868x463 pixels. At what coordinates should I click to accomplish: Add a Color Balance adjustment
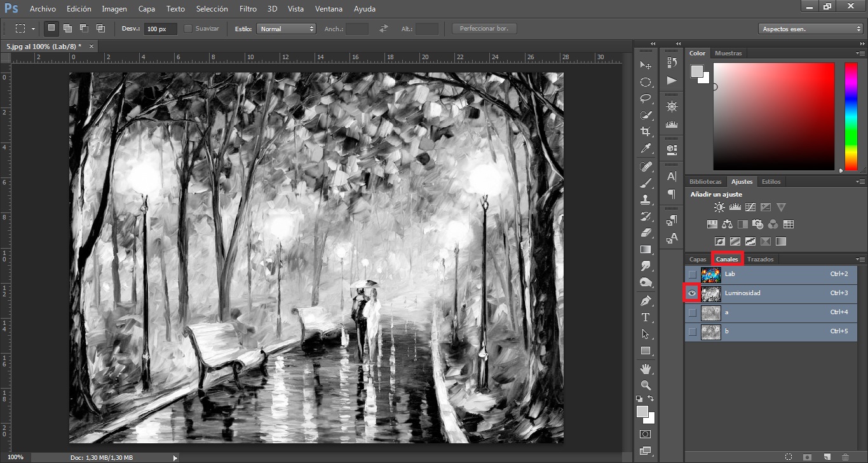[728, 225]
